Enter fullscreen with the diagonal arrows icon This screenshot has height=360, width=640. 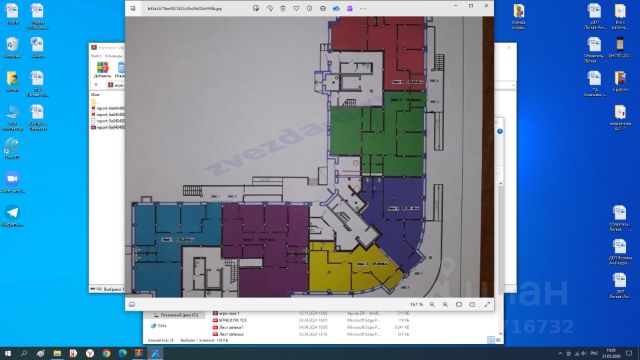coord(487,304)
